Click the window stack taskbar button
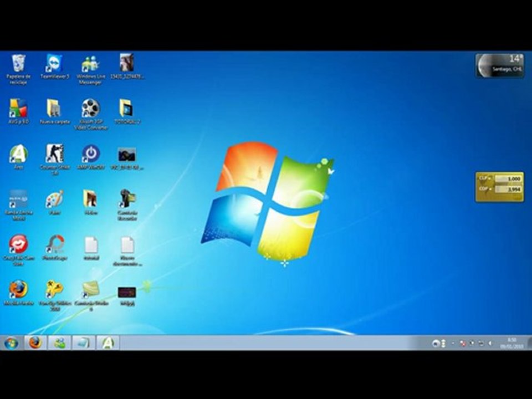 (84, 342)
